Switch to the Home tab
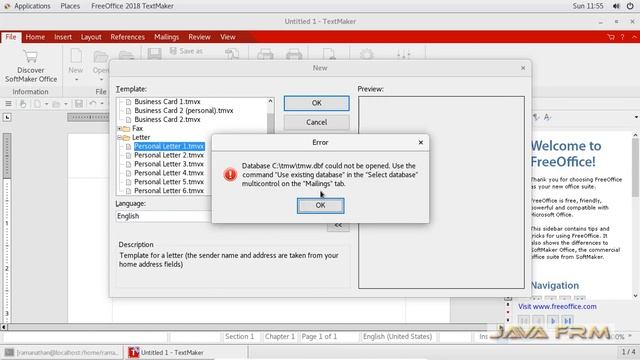 point(35,37)
